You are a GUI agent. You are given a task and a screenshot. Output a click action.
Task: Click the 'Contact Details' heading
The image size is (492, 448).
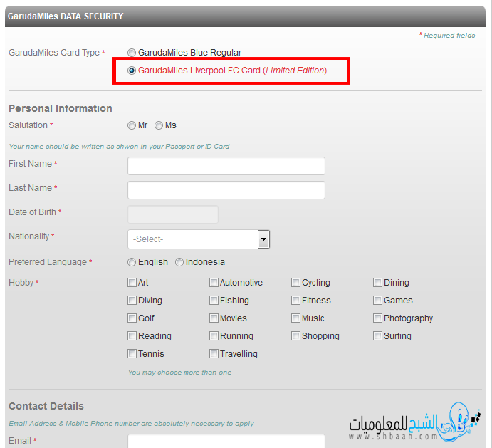coord(46,406)
